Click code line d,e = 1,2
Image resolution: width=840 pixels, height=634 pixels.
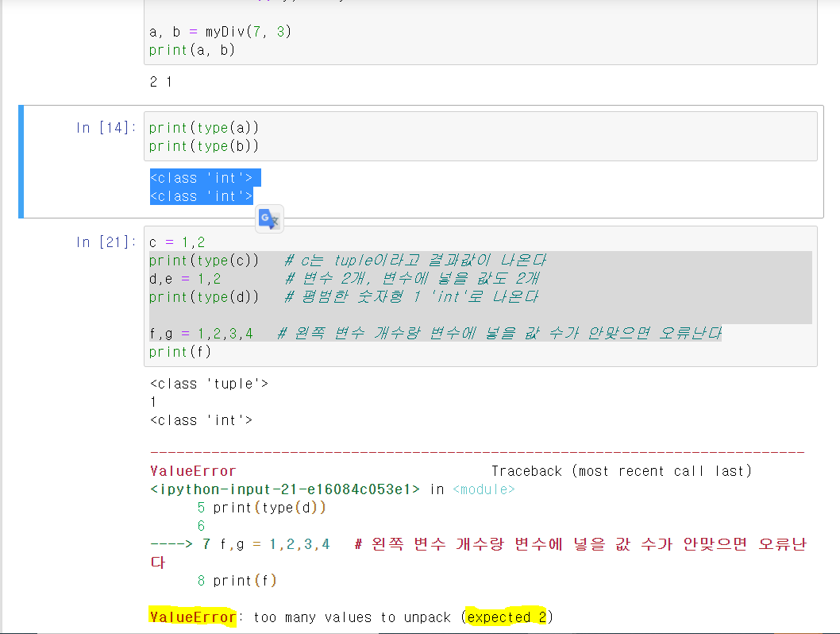[185, 279]
